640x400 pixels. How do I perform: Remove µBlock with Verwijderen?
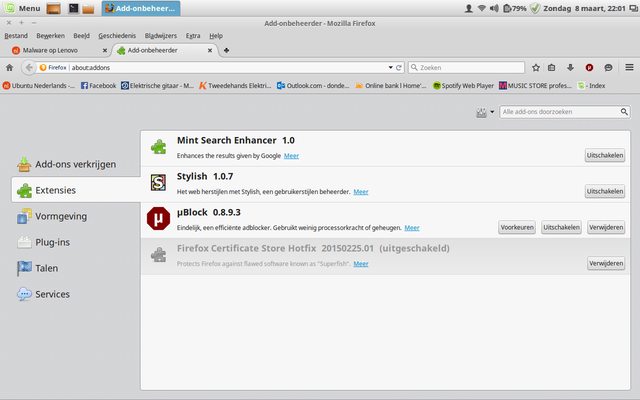(606, 227)
